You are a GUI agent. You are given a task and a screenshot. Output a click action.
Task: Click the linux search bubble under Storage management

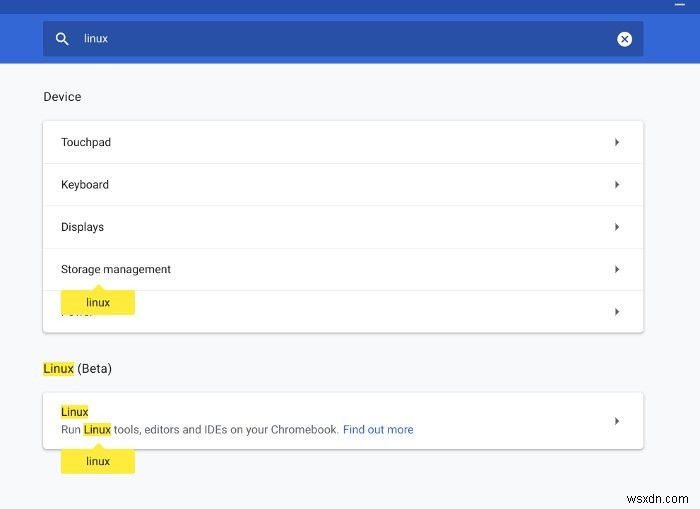[98, 302]
